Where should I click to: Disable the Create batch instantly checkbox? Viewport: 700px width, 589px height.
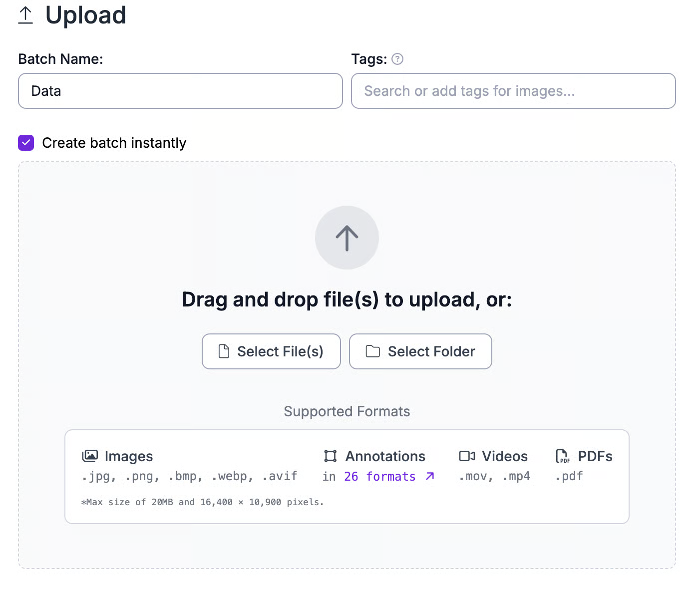(25, 143)
